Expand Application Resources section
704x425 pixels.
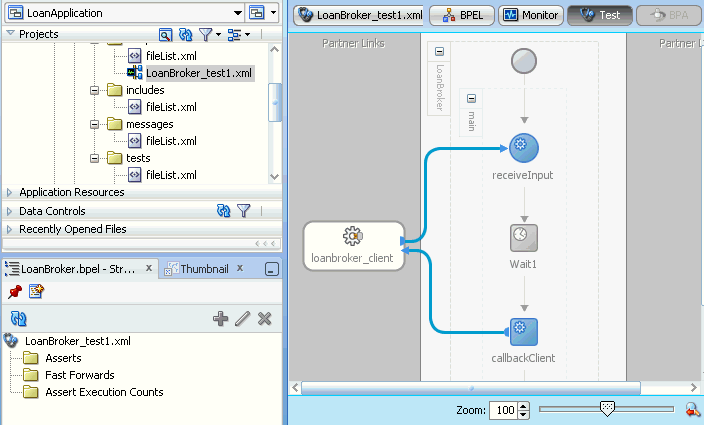tap(9, 193)
